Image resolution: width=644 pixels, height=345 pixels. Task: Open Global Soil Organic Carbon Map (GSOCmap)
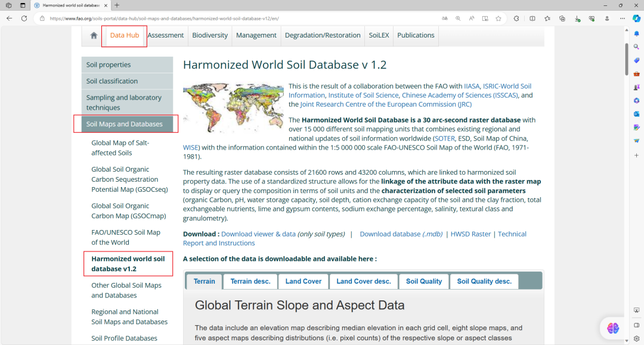point(129,211)
